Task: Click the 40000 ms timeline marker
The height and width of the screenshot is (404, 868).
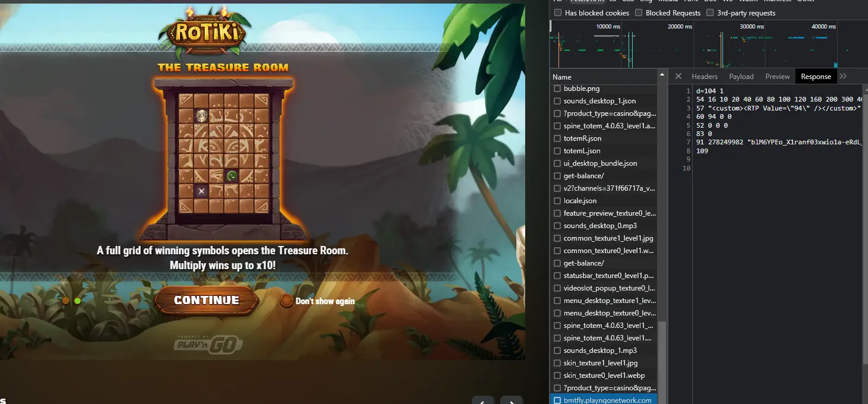Action: tap(823, 27)
